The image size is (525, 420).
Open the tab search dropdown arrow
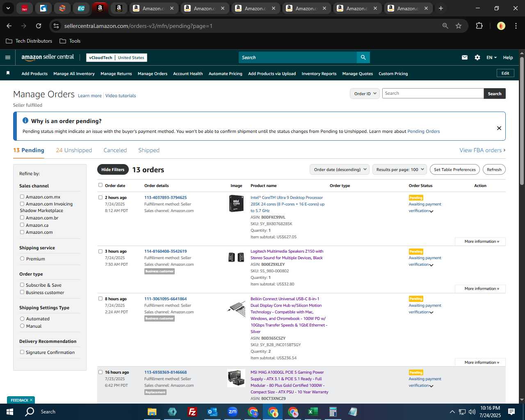tap(8, 8)
